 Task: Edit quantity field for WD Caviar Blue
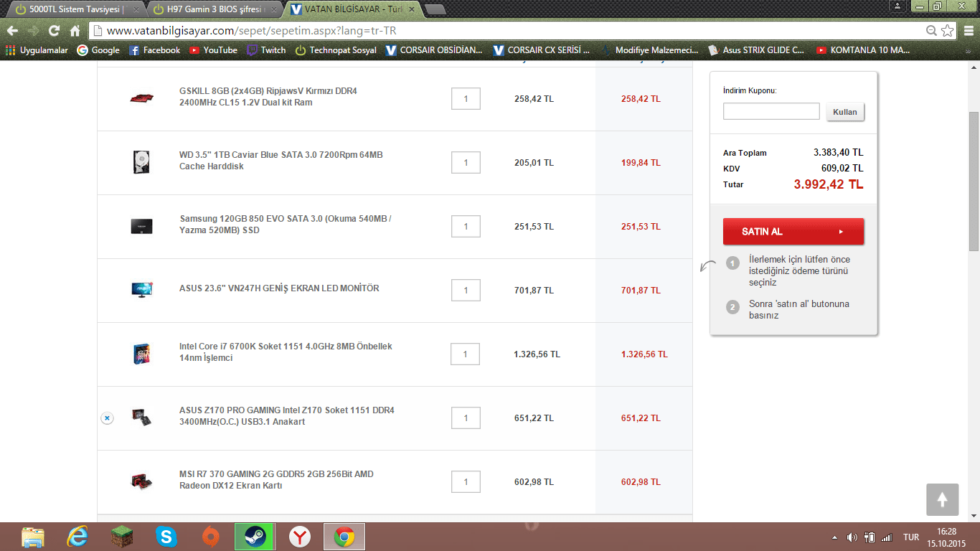point(466,163)
